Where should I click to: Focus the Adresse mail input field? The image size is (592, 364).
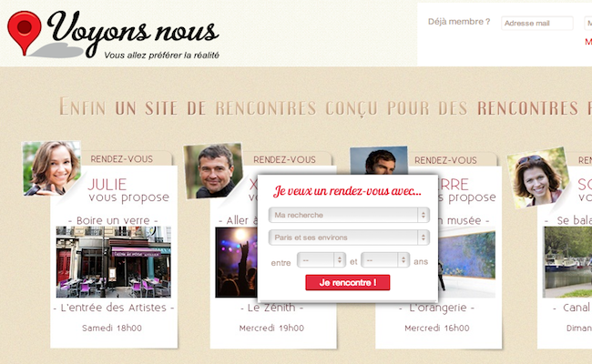pyautogui.click(x=536, y=23)
